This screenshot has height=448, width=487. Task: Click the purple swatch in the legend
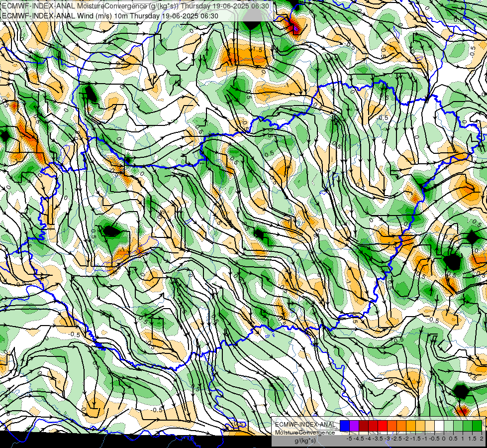tap(354, 426)
